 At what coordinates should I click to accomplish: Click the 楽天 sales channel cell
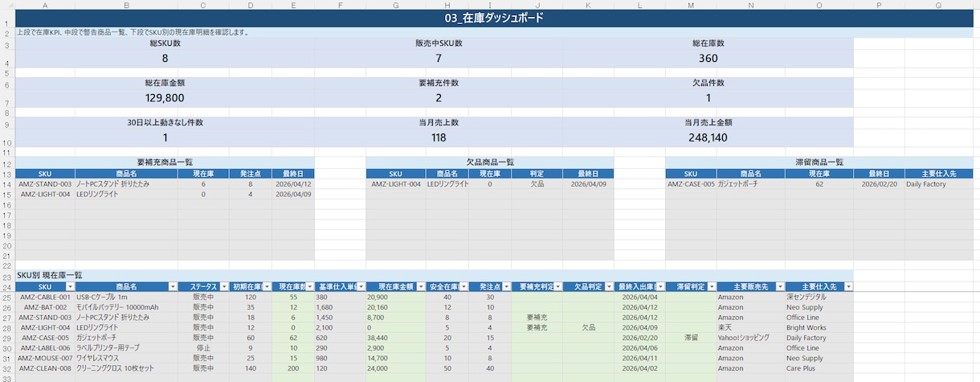(x=750, y=328)
